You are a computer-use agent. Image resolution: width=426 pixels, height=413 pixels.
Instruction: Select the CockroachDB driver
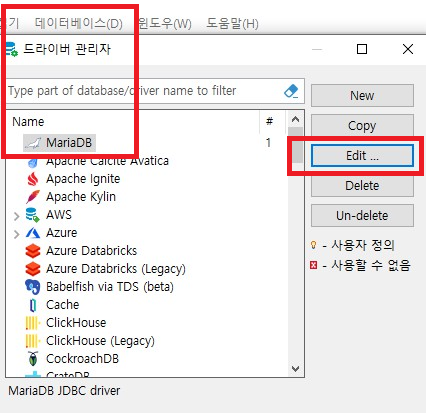(x=82, y=359)
